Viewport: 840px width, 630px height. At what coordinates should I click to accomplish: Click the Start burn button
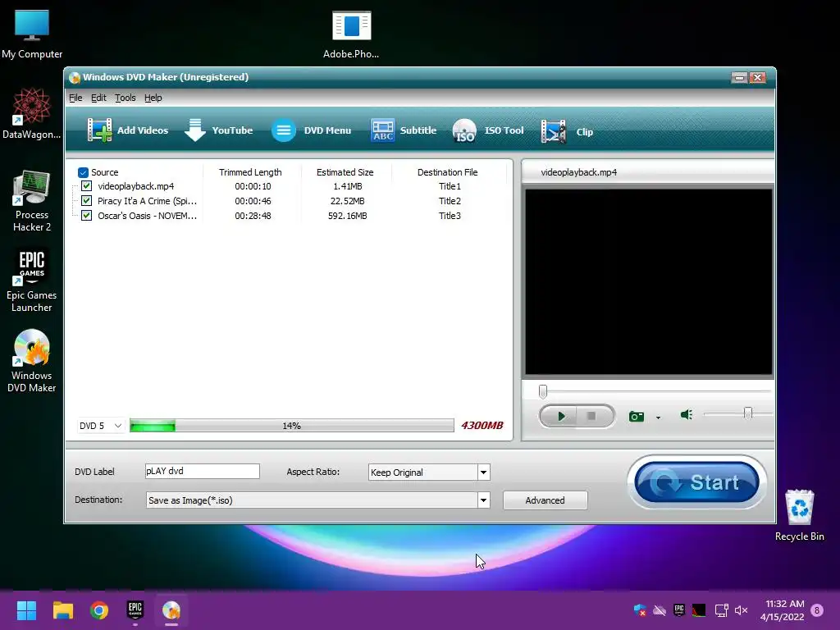click(x=696, y=482)
